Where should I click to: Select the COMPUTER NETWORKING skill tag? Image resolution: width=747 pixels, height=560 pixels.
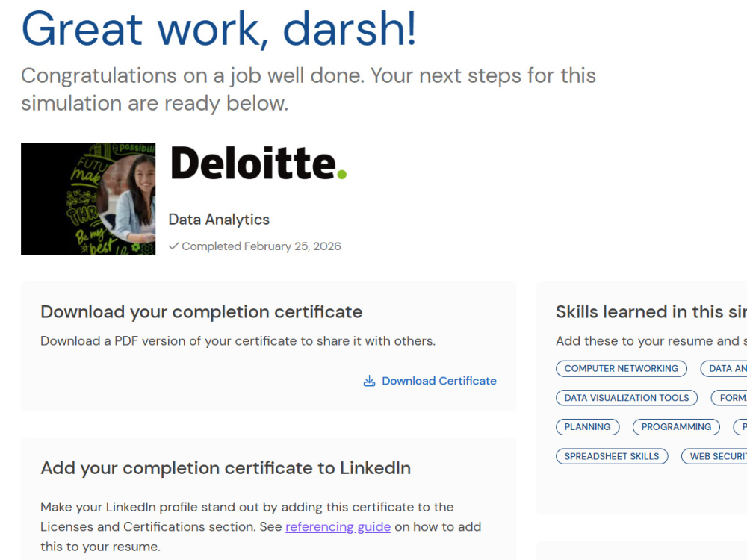point(622,369)
